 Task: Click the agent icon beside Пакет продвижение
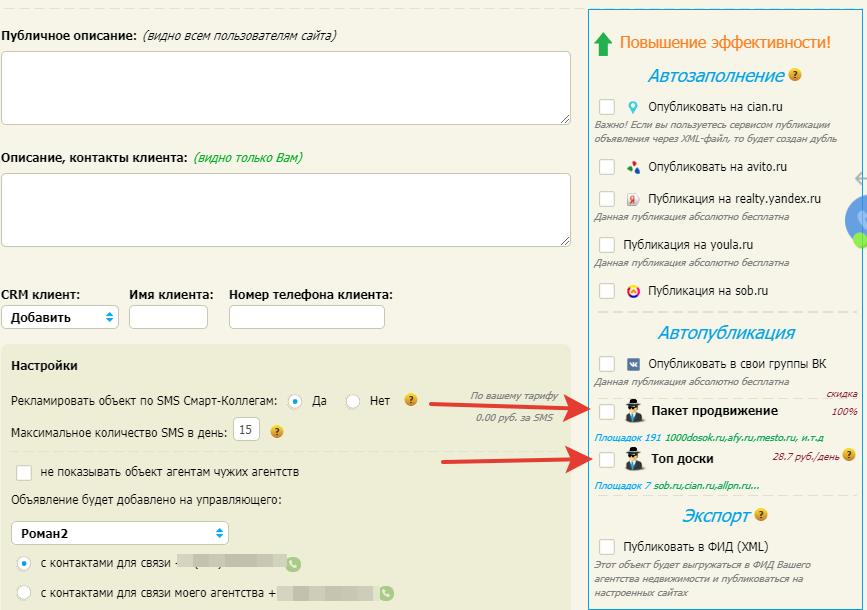634,411
